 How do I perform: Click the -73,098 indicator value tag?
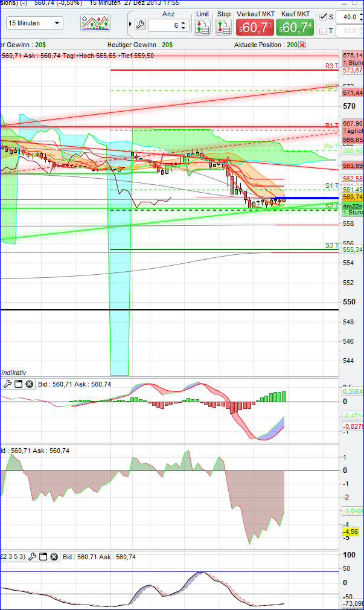coord(353,604)
